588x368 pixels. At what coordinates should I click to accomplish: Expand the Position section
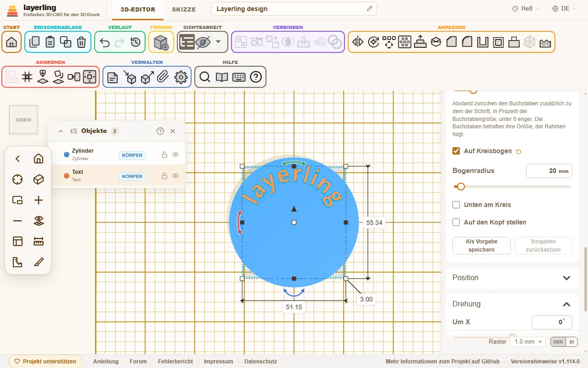(x=512, y=278)
